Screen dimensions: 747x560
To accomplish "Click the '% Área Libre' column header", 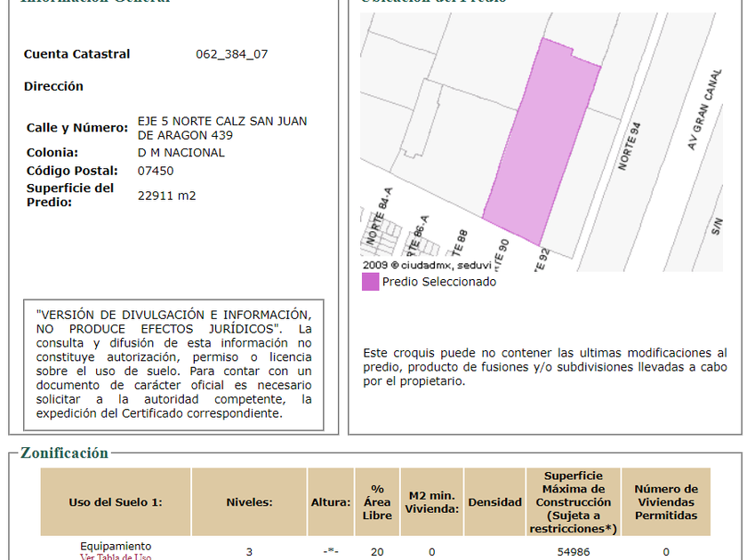I will (377, 502).
